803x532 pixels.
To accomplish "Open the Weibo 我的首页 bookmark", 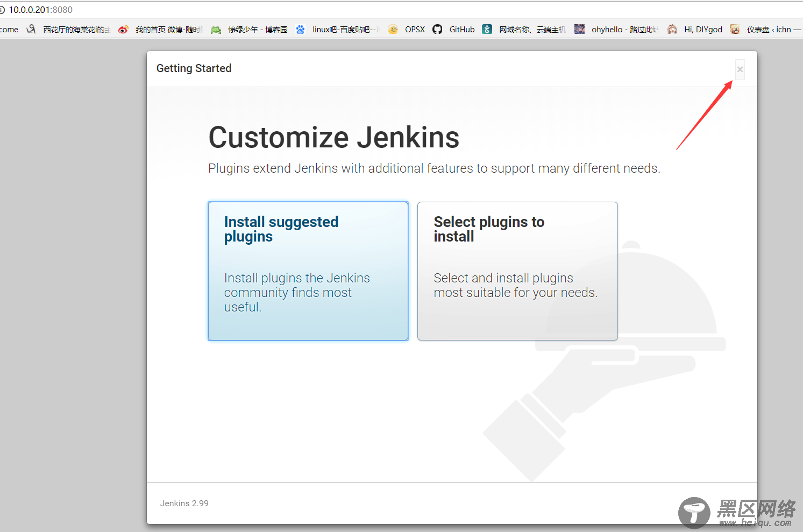I will point(161,30).
